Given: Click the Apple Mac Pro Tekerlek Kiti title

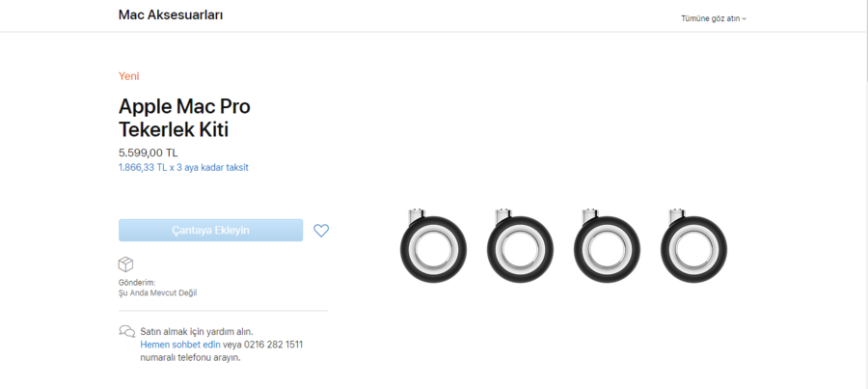Looking at the screenshot, I should click(x=184, y=118).
